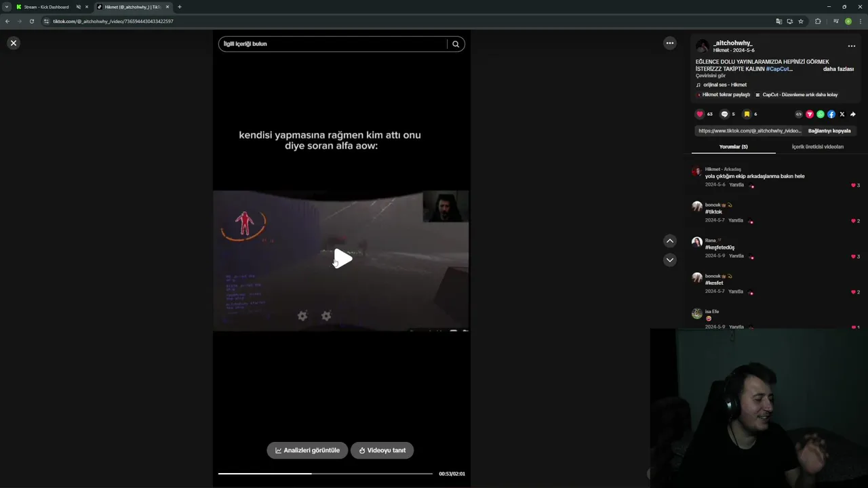Click Yanıtla under the '#tiktok' comment
This screenshot has height=488, width=868.
[736, 220]
